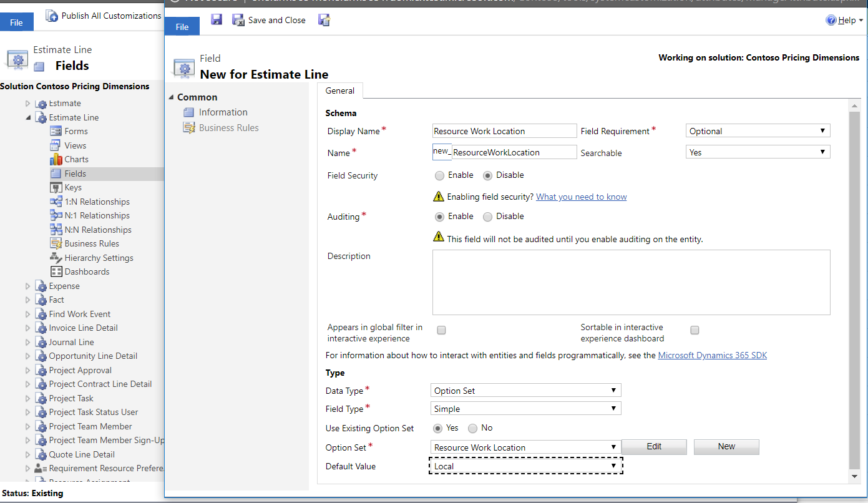Click the Save and Close icon

coord(238,20)
